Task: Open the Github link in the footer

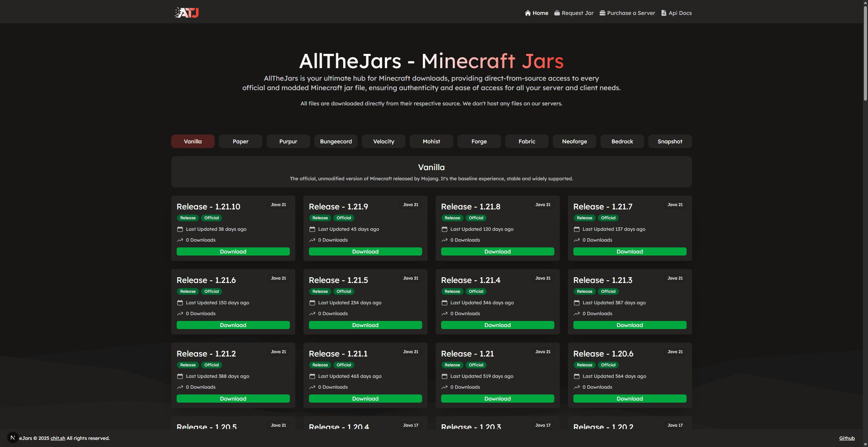Action: 847,438
